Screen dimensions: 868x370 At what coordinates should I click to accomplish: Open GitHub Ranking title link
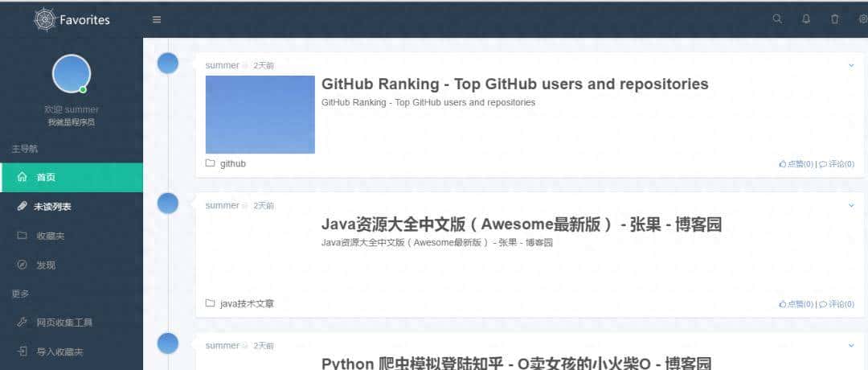click(515, 84)
